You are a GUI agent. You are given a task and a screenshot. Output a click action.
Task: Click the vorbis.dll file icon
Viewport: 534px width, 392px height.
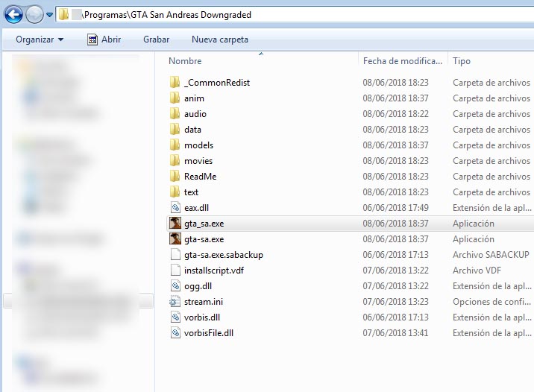[175, 317]
